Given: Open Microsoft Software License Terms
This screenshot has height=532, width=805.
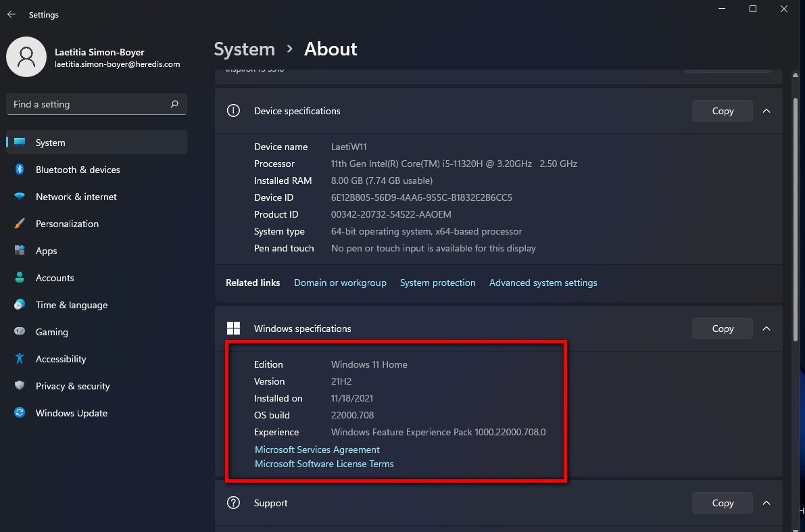Looking at the screenshot, I should [x=324, y=464].
